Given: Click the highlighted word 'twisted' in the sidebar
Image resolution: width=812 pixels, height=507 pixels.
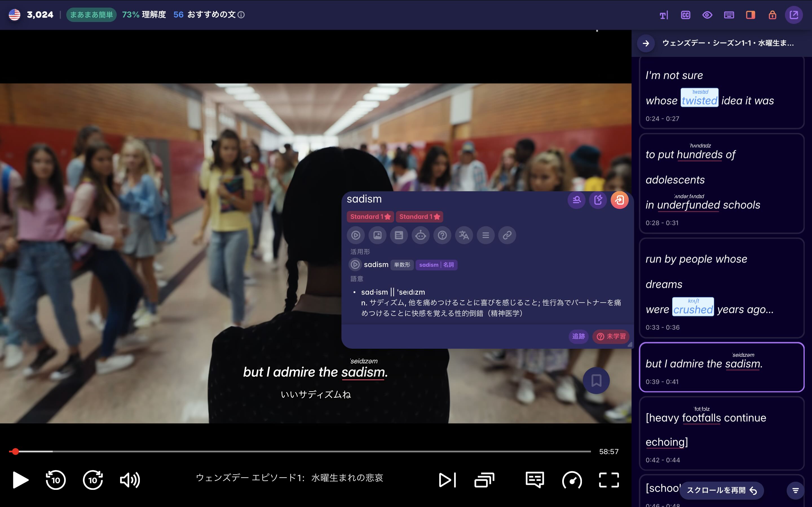Looking at the screenshot, I should (699, 100).
